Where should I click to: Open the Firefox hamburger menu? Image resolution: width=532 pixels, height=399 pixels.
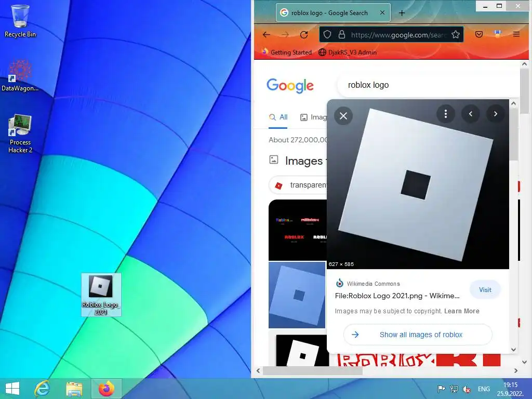tap(516, 34)
